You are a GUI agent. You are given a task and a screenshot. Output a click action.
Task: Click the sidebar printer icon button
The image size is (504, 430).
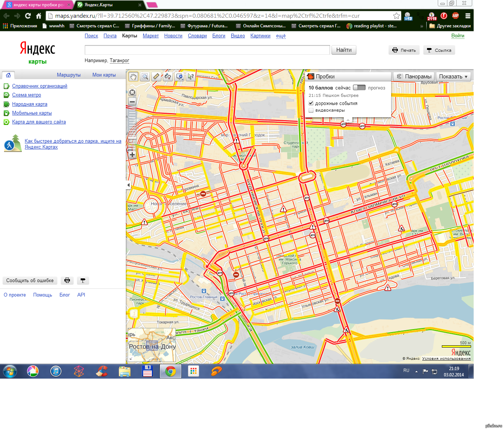coord(67,281)
